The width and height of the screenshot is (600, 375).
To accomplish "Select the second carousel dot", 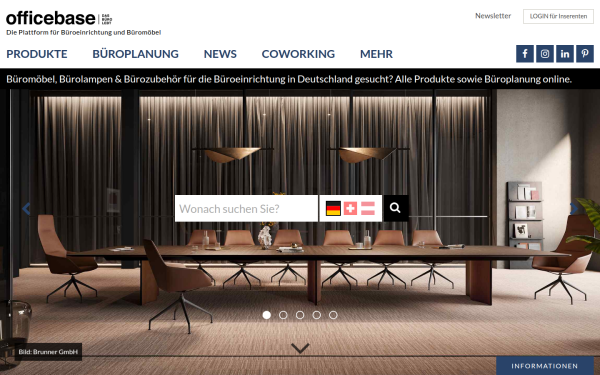I will [x=283, y=315].
